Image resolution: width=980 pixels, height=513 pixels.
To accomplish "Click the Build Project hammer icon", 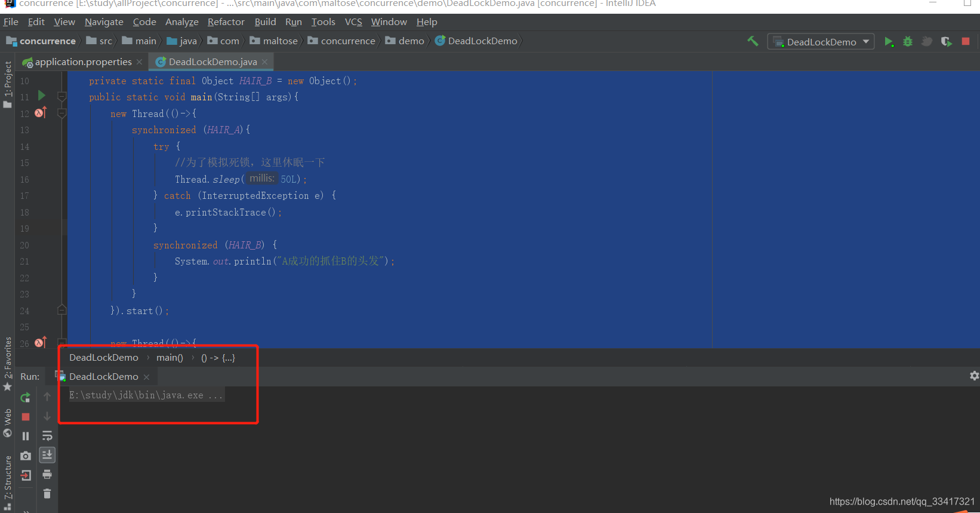I will pyautogui.click(x=753, y=41).
